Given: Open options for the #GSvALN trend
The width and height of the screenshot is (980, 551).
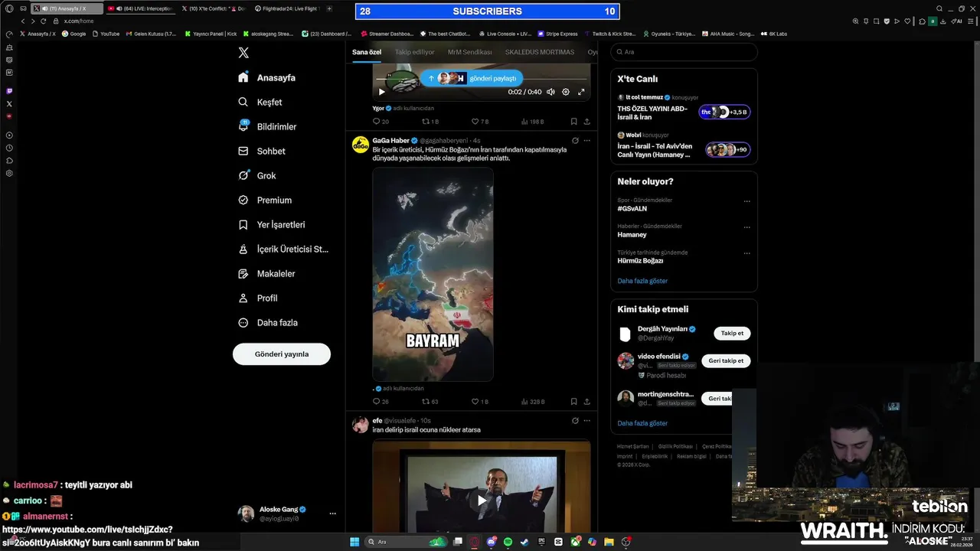Looking at the screenshot, I should [746, 202].
